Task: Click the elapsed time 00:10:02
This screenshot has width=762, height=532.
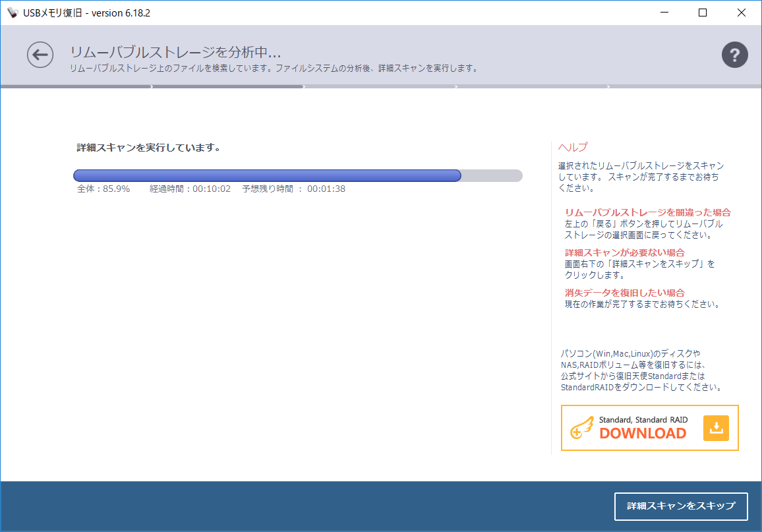Action: click(x=212, y=189)
